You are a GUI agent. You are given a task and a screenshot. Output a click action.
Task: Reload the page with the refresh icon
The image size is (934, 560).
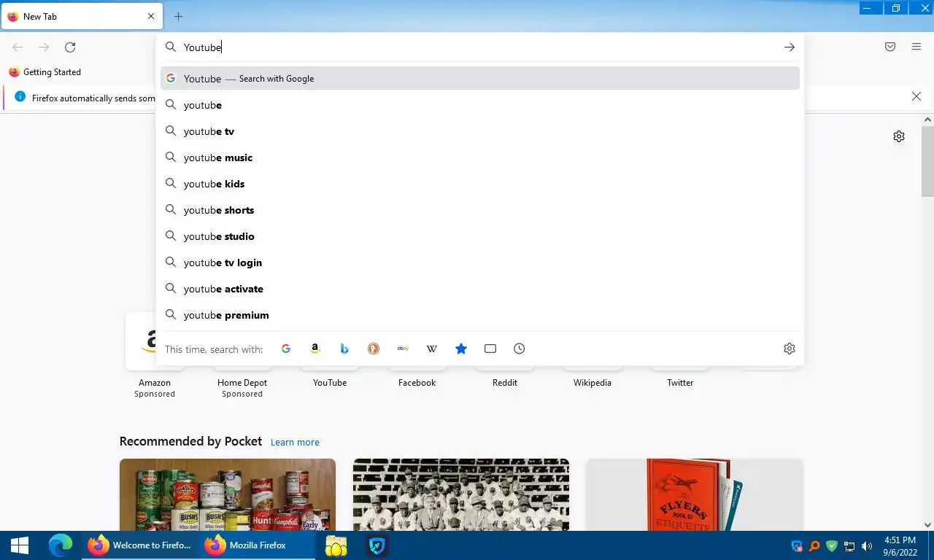coord(70,47)
